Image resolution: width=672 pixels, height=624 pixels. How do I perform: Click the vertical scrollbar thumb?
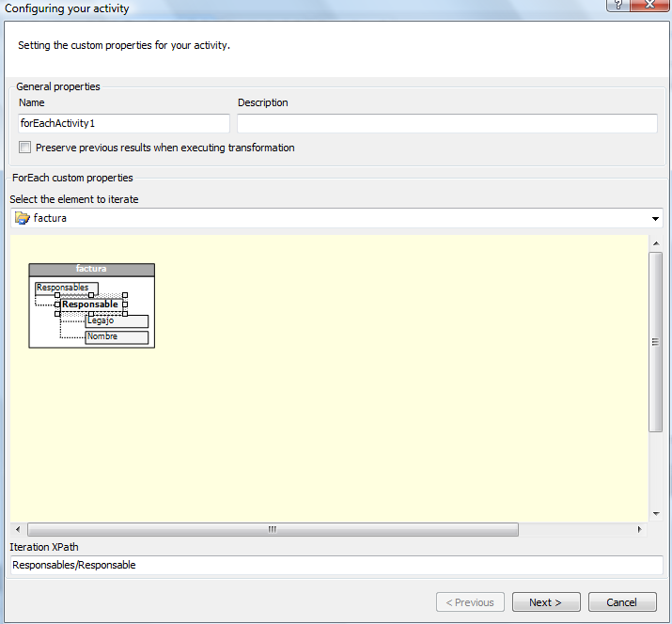click(x=656, y=342)
